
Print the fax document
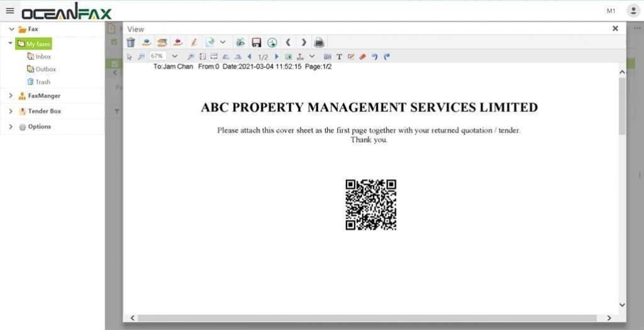click(319, 42)
